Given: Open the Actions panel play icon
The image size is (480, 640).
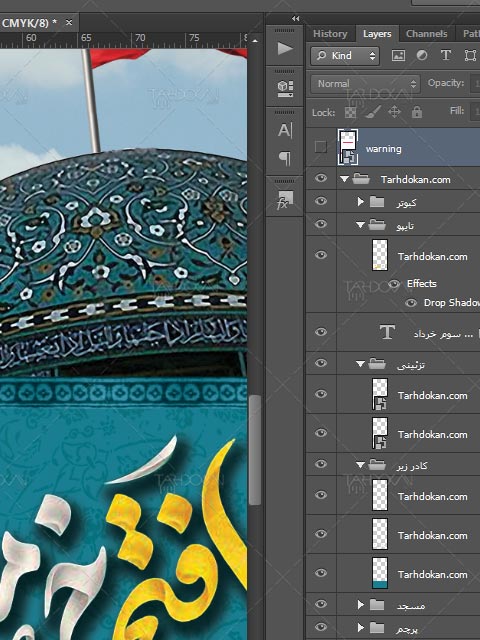Looking at the screenshot, I should click(285, 49).
